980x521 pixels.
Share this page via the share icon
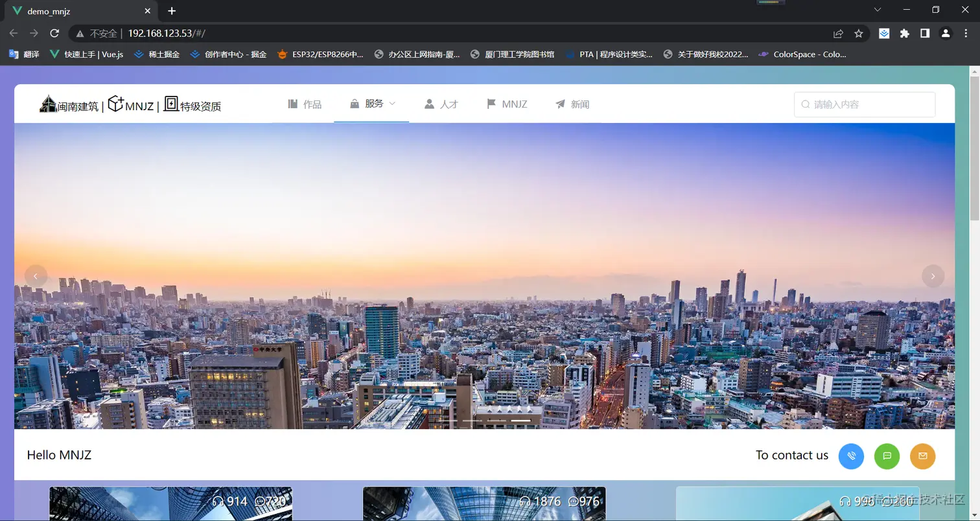[838, 33]
